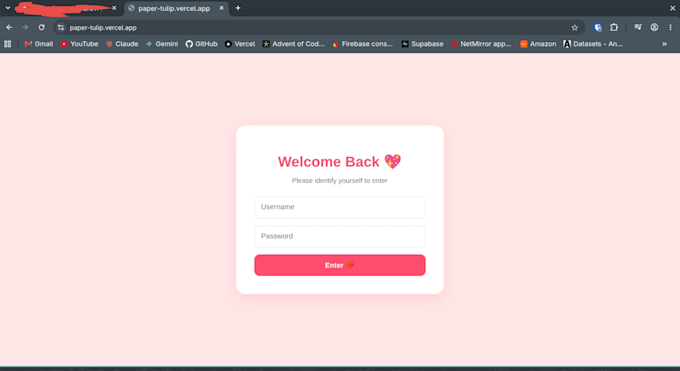Show hidden bookmarks via double chevron
Viewport: 680px width, 371px height.
click(664, 44)
